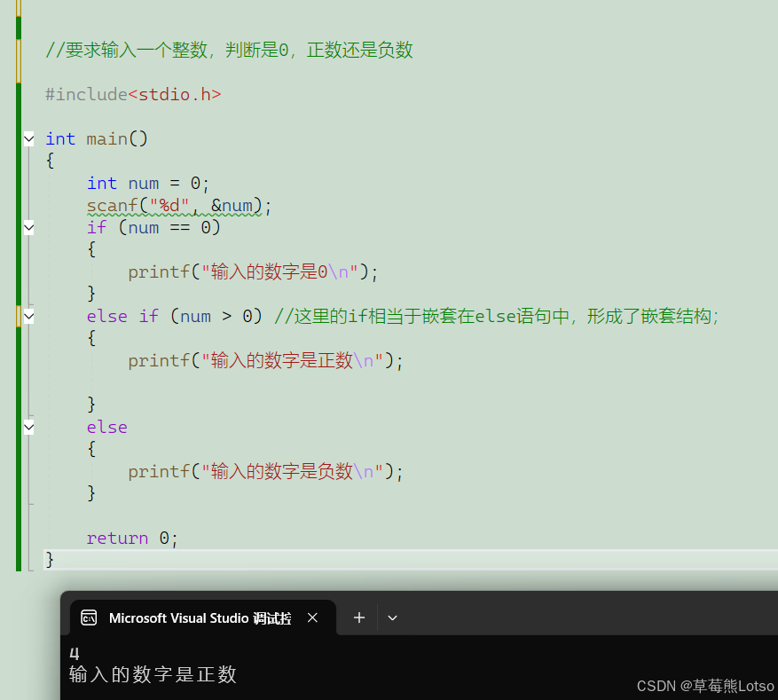Collapse the if (num == 0) block

point(29,228)
